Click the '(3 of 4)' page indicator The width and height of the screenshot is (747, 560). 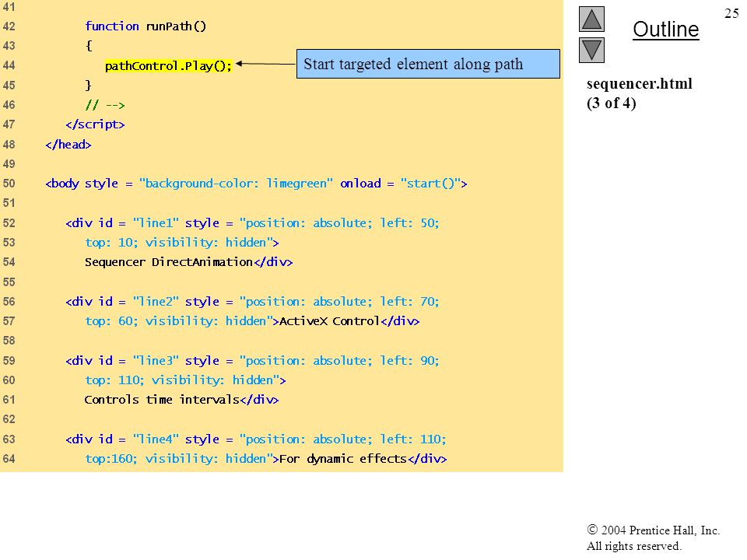click(x=612, y=103)
